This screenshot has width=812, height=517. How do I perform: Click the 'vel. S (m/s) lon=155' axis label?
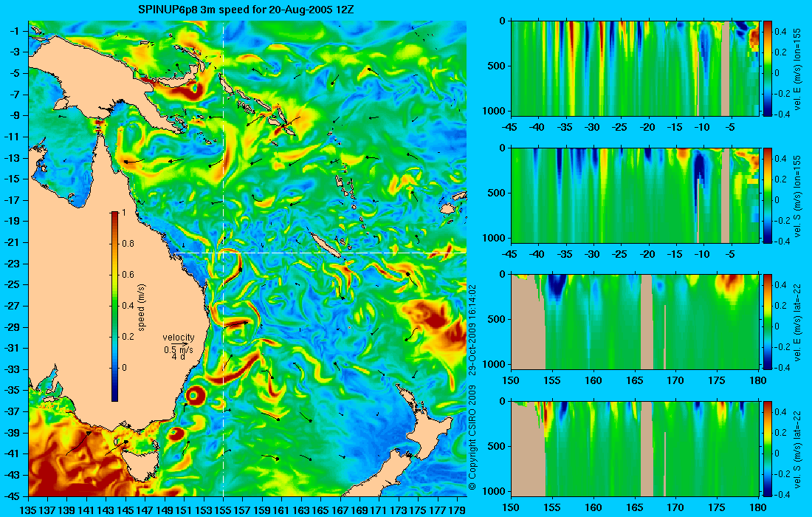[798, 196]
